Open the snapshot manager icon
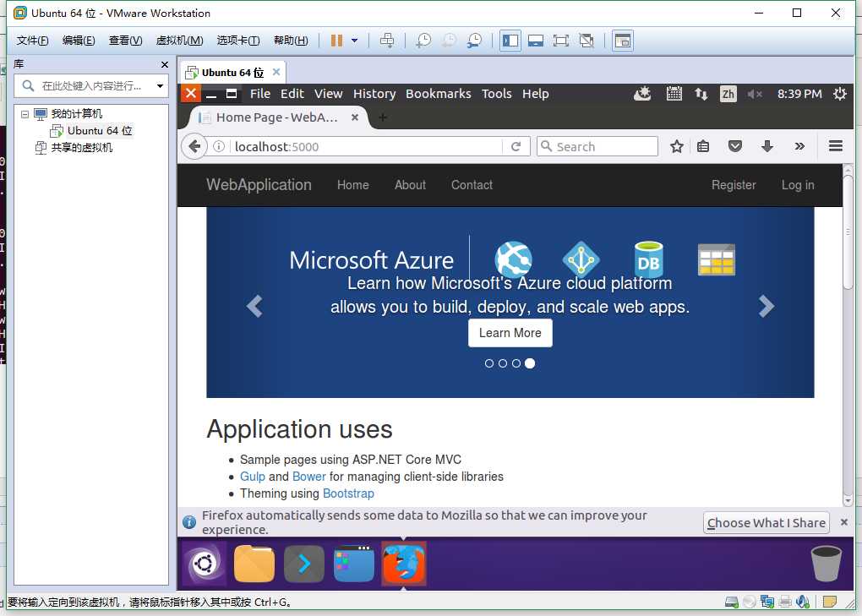 [x=474, y=40]
